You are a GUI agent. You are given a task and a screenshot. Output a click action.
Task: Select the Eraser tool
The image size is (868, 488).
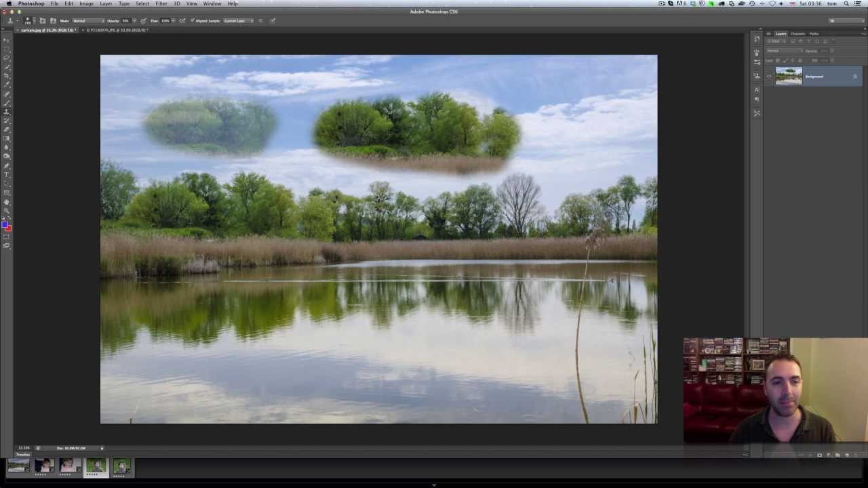[x=7, y=129]
